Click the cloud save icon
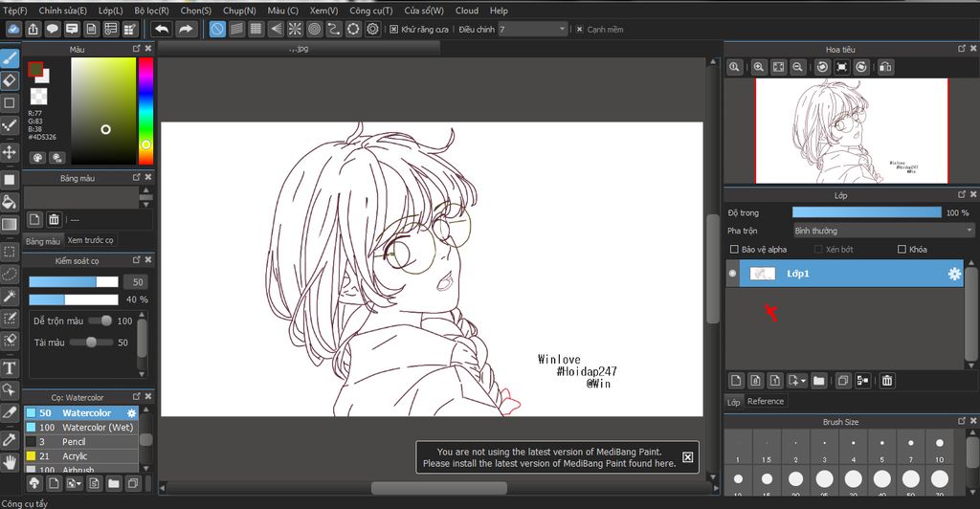Viewport: 980px width, 509px height. point(13,29)
